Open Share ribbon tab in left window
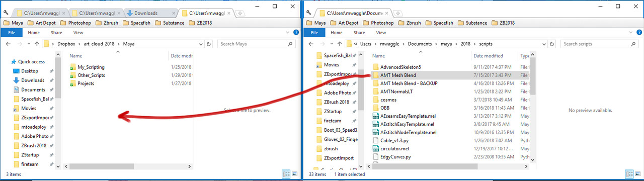The height and width of the screenshot is (181, 644). pyautogui.click(x=56, y=33)
